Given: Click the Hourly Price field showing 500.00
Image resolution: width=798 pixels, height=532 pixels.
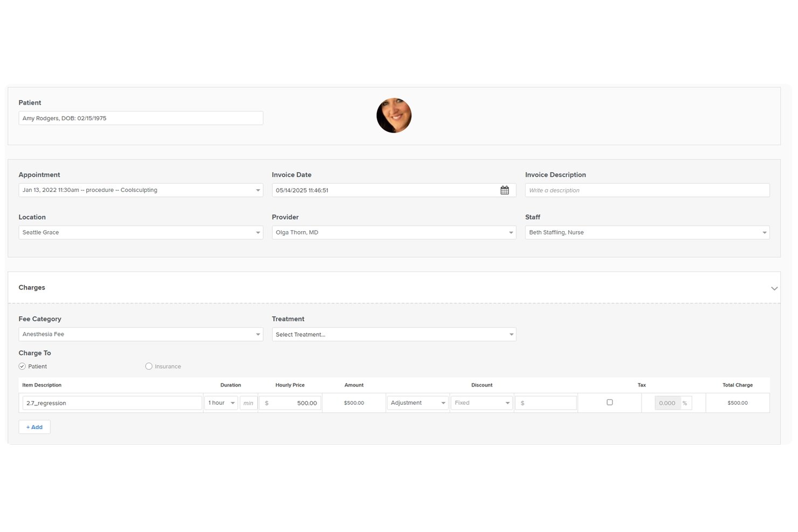Looking at the screenshot, I should pos(290,403).
